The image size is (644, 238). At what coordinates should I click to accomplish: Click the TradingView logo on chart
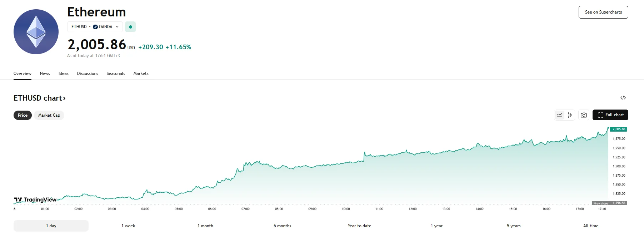click(35, 199)
